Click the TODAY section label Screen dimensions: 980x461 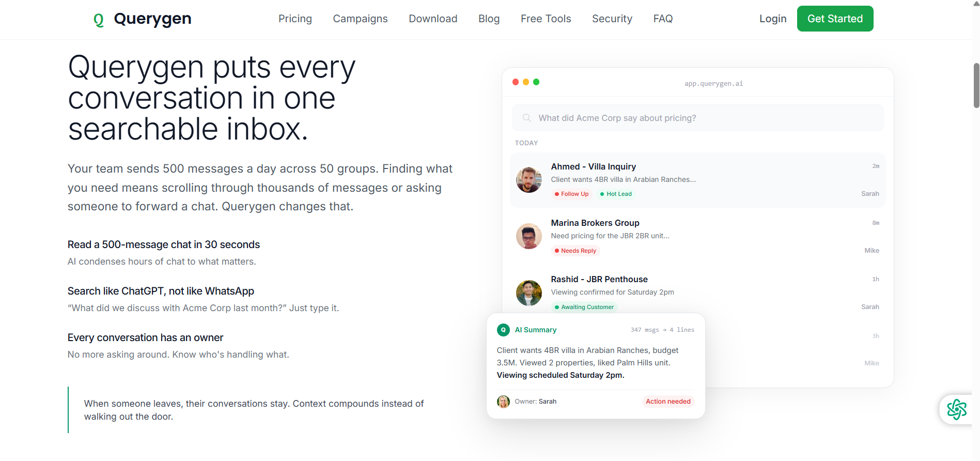[x=526, y=143]
